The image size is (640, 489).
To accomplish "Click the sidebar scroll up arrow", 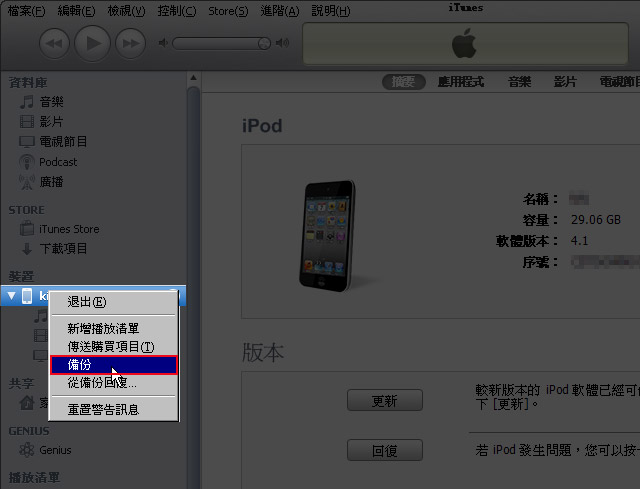I will pyautogui.click(x=193, y=78).
